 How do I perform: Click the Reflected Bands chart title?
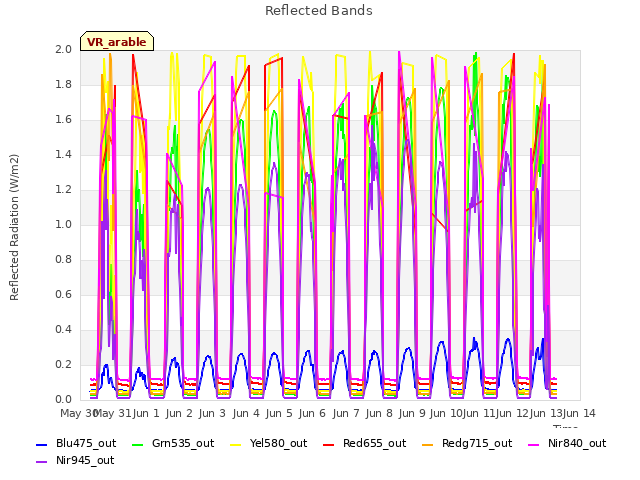pyautogui.click(x=319, y=11)
